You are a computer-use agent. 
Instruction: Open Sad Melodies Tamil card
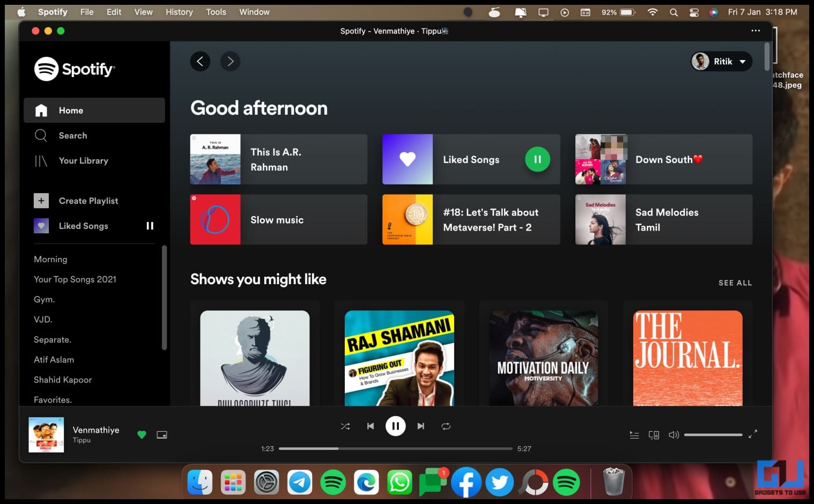(664, 220)
